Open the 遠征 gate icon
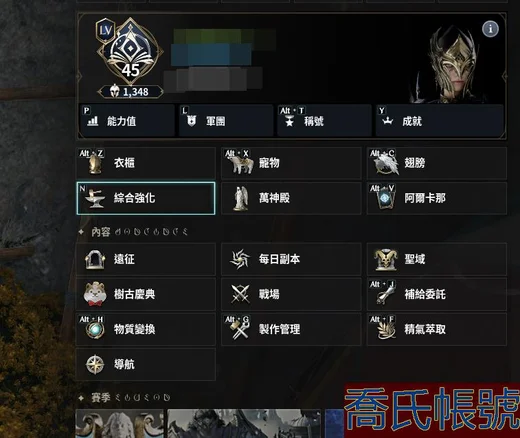 [95, 259]
